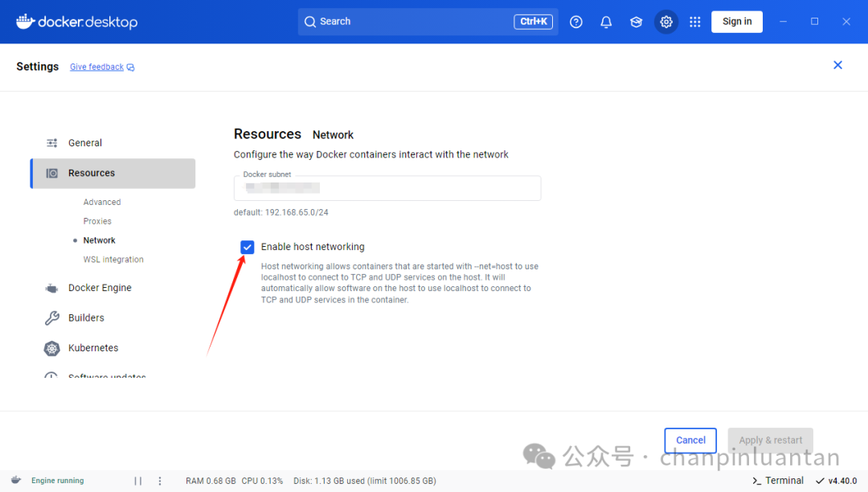868x492 pixels.
Task: Open the Proxies sub-item
Action: [97, 221]
